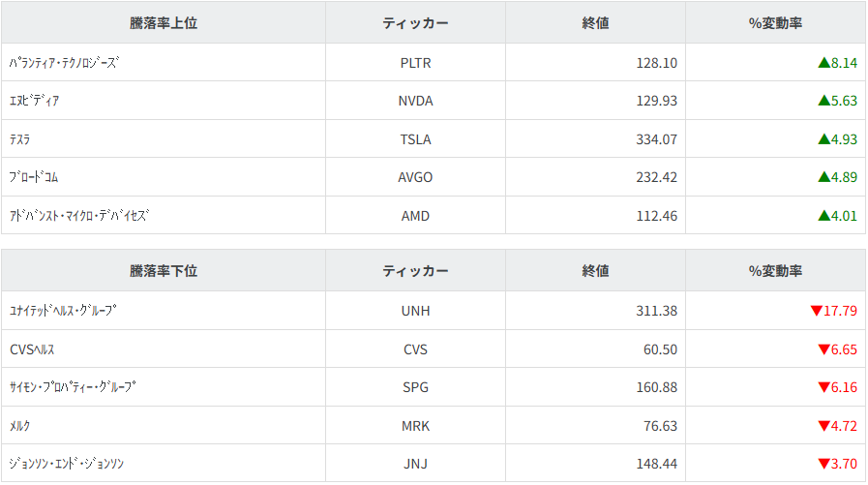Click the ティッカー header in top table
Viewport: 868px width, 485px height.
[x=415, y=23]
